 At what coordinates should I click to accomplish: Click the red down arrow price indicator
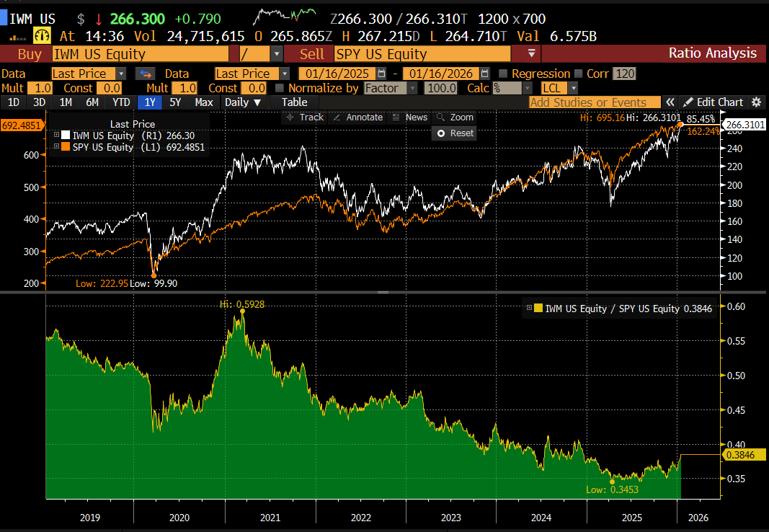[x=99, y=19]
